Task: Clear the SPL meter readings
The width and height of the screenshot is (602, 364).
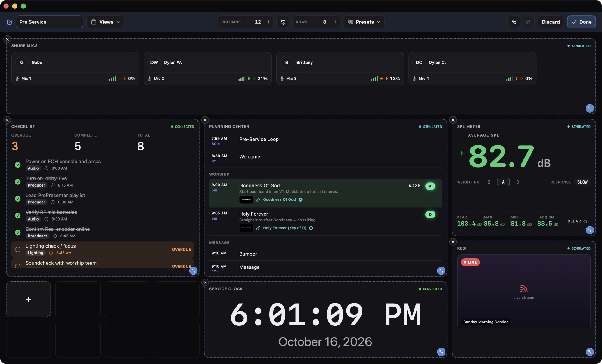Action: pos(577,221)
